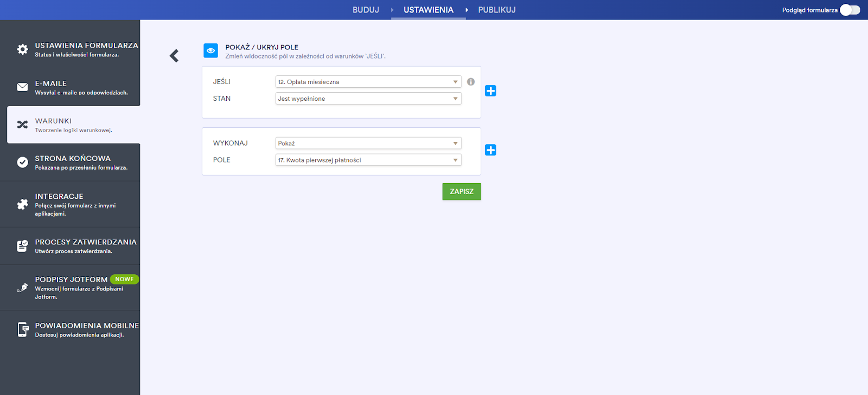Viewport: 868px width, 395px height.
Task: Click the shuffle arrows Warunki icon
Action: [22, 125]
